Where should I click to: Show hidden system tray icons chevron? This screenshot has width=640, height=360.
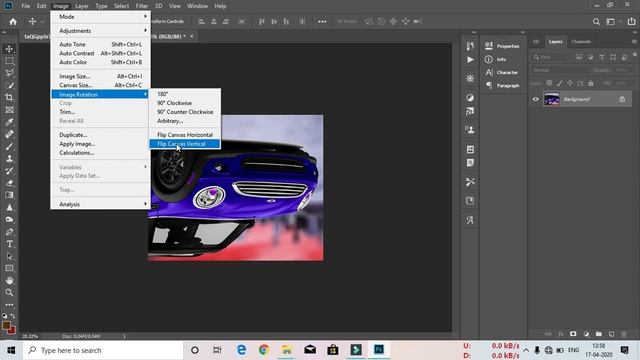tap(526, 350)
